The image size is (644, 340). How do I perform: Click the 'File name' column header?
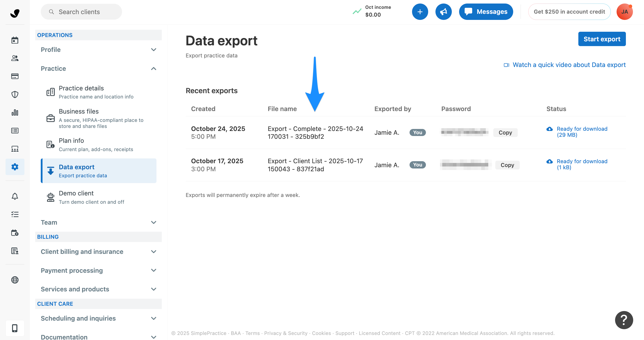coord(282,109)
